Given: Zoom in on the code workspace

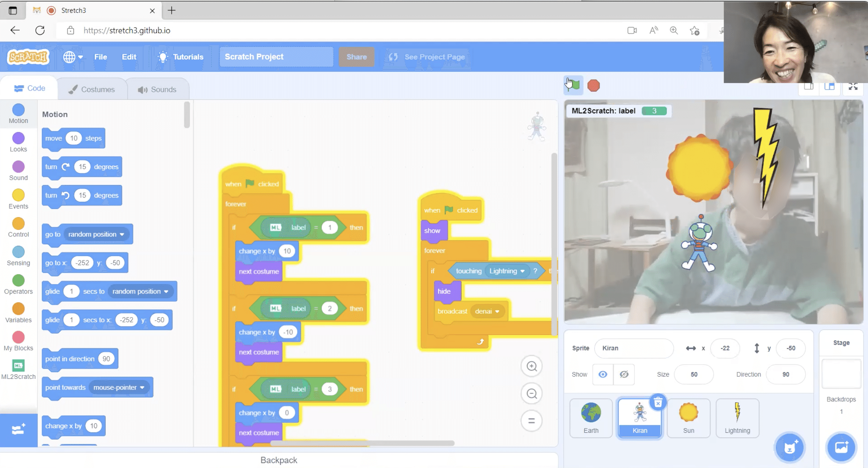Looking at the screenshot, I should [531, 366].
